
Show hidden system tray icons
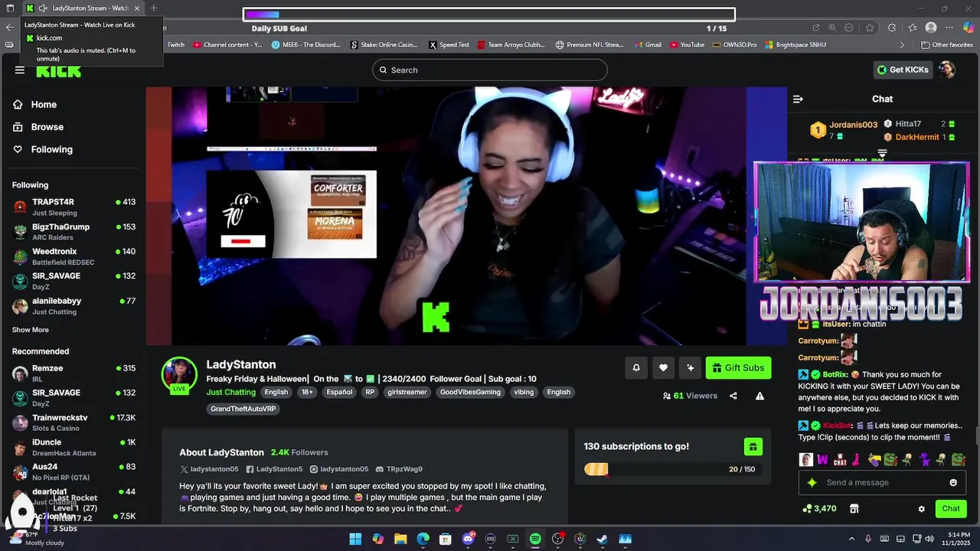pos(851,539)
